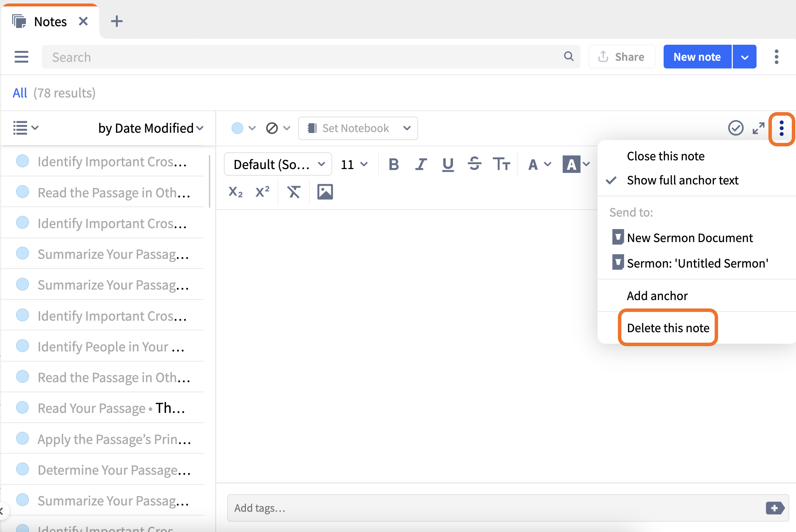
Task: Select circle for first Identify Important Cros note
Action: point(23,161)
